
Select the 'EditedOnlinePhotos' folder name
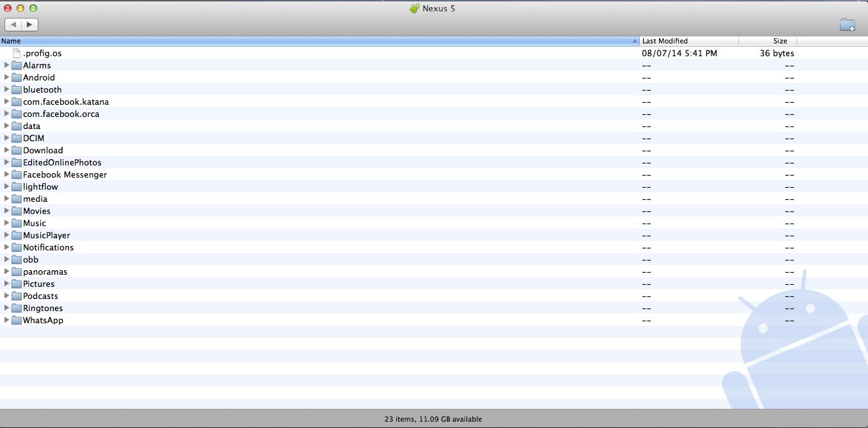pyautogui.click(x=62, y=162)
